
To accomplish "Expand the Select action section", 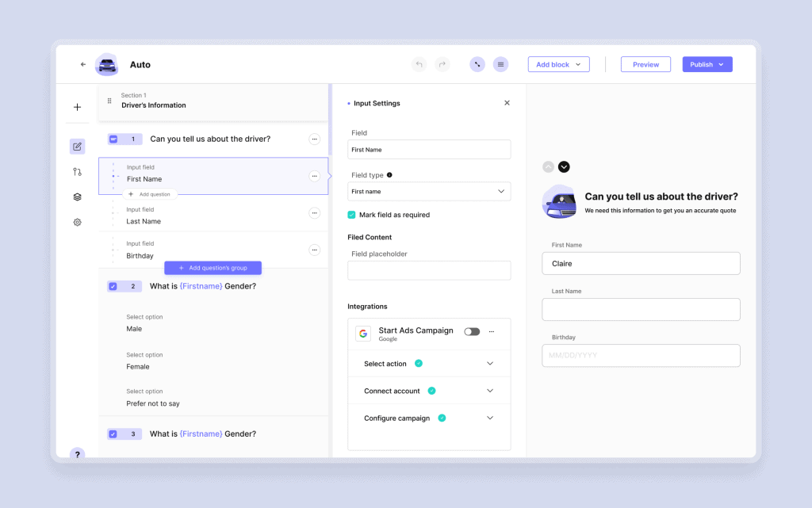I will pos(429,364).
